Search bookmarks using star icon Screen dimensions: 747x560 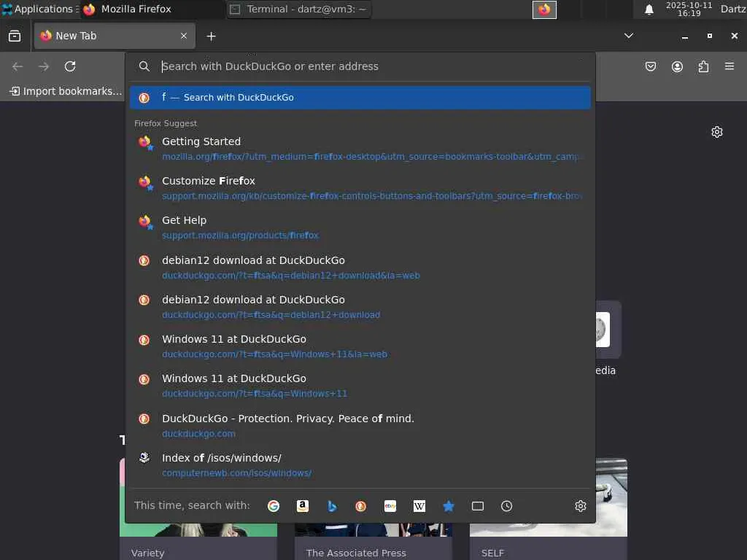pos(449,506)
